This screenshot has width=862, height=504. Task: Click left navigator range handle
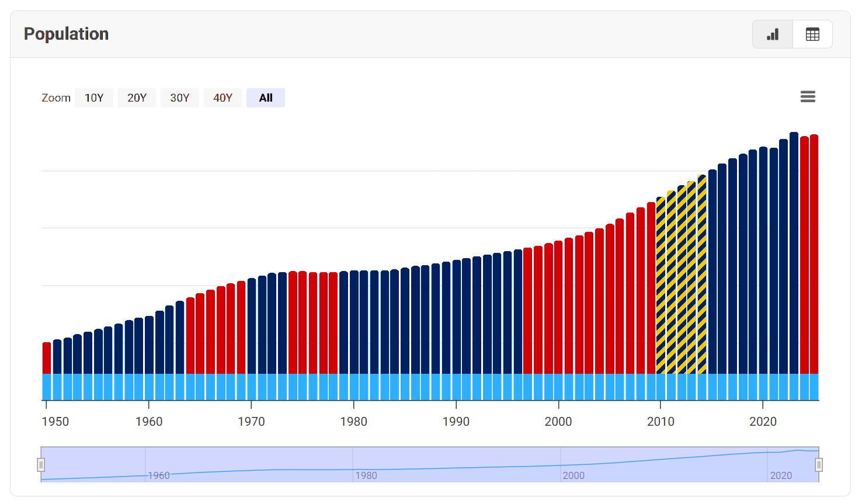click(41, 465)
